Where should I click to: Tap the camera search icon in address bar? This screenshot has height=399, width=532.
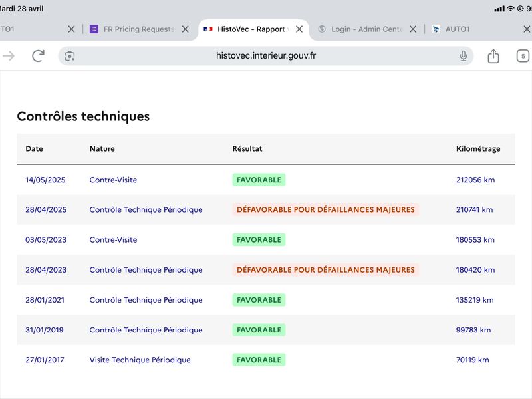[x=70, y=56]
